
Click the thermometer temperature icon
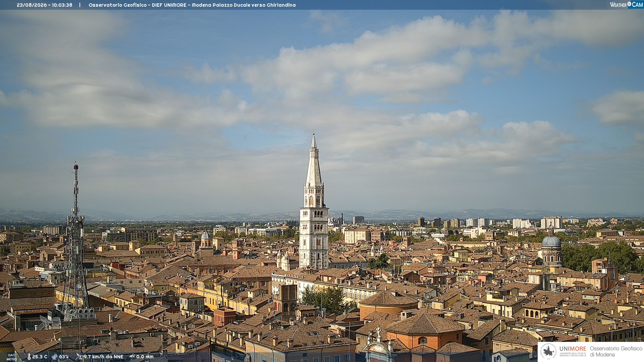[29, 357]
